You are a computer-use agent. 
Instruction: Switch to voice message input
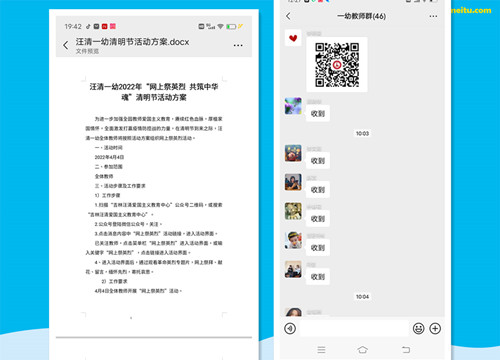[290, 328]
